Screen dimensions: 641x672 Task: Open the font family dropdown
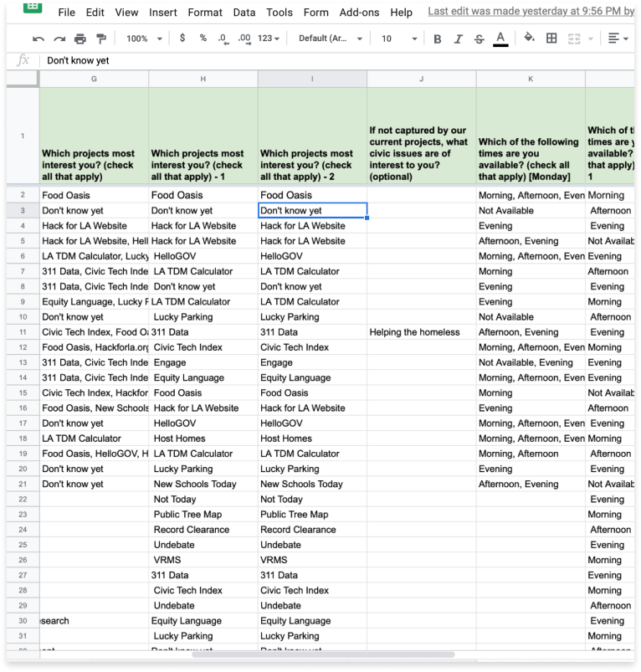point(331,38)
